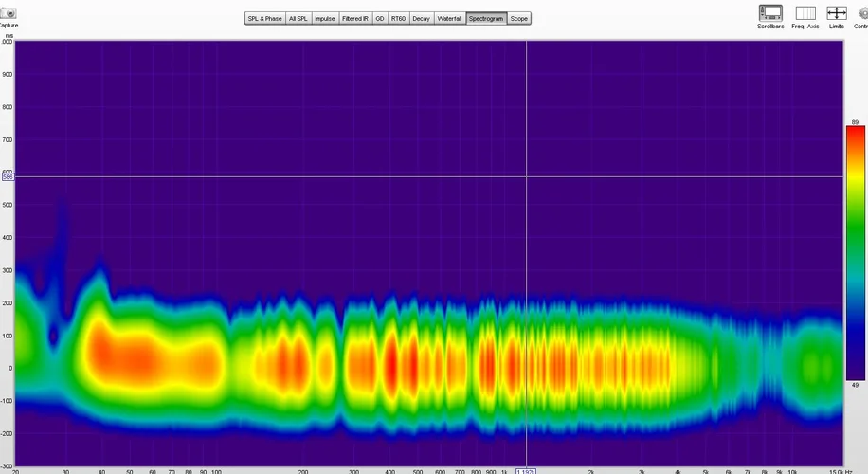The width and height of the screenshot is (868, 474).
Task: Click the 400 ms time axis label
Action: [x=8, y=238]
